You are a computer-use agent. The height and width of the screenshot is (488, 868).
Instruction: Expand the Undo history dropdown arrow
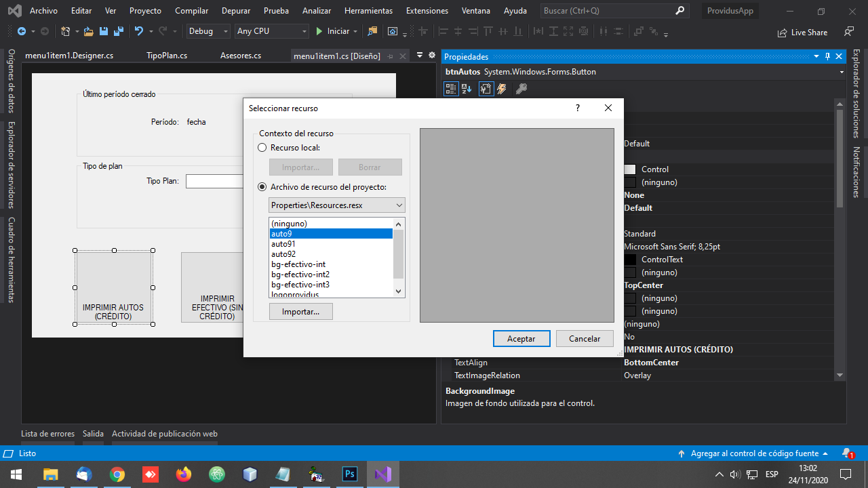click(x=150, y=31)
